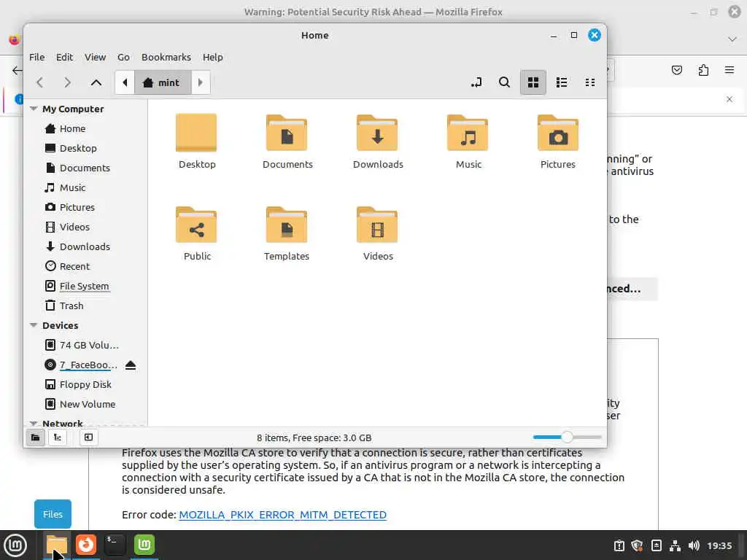Image resolution: width=747 pixels, height=560 pixels.
Task: Open the Music folder icon in main pane
Action: pos(468,133)
